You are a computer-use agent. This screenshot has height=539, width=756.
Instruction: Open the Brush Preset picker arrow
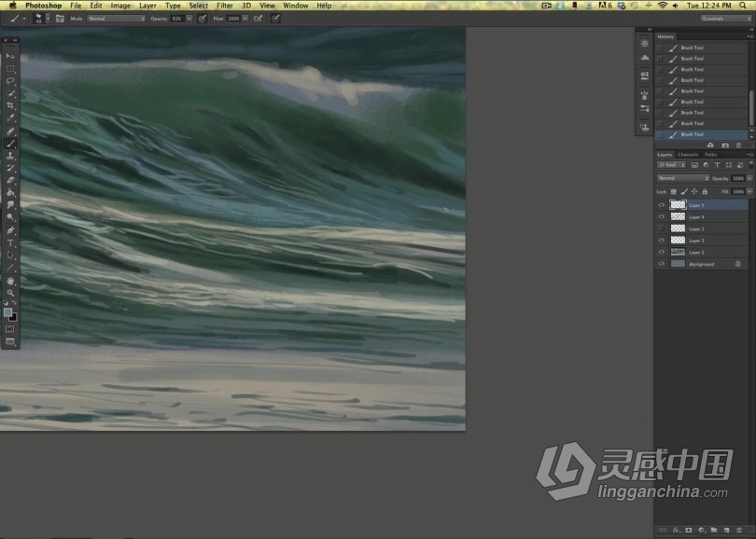tap(48, 19)
